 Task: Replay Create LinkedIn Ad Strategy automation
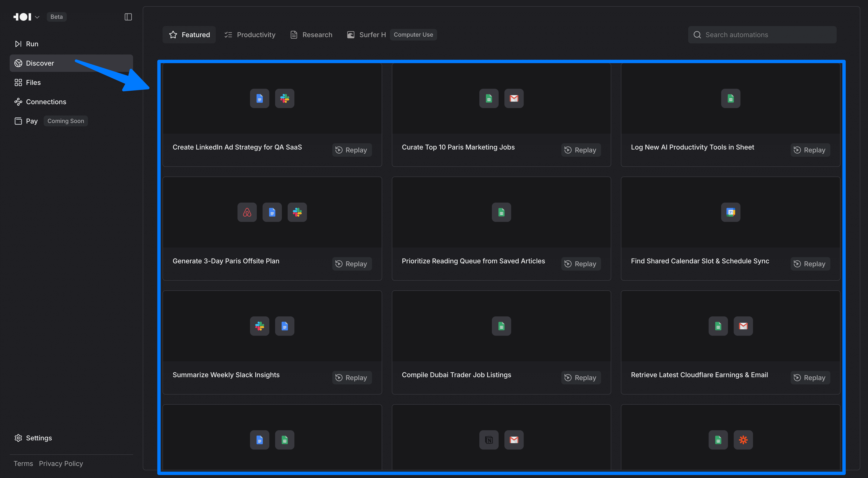[x=352, y=150]
